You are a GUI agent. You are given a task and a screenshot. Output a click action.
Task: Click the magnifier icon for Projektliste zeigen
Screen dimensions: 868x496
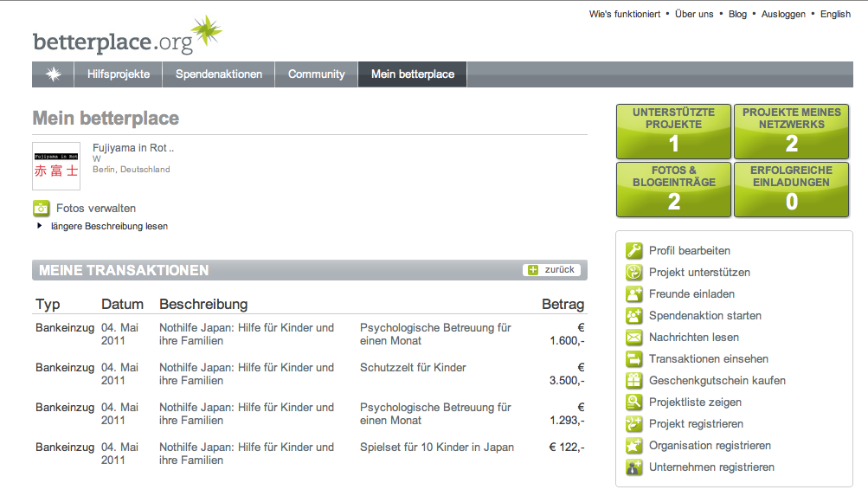coord(633,402)
